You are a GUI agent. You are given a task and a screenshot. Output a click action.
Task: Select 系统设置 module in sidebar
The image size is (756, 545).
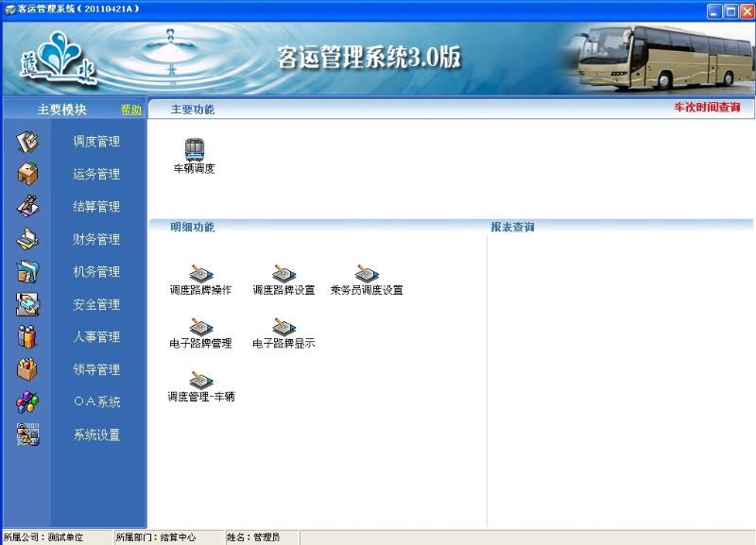pyautogui.click(x=96, y=434)
